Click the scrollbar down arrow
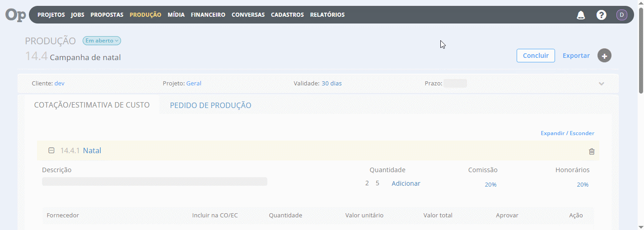644x230 pixels. click(640, 226)
